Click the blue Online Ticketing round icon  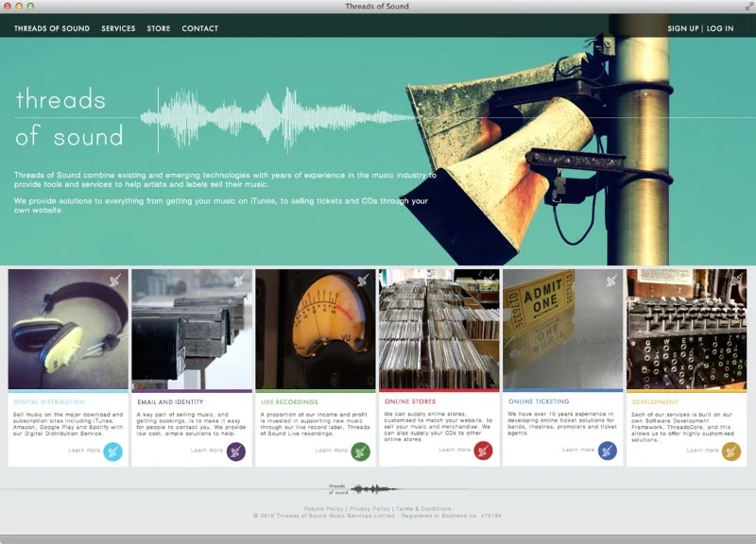click(608, 450)
